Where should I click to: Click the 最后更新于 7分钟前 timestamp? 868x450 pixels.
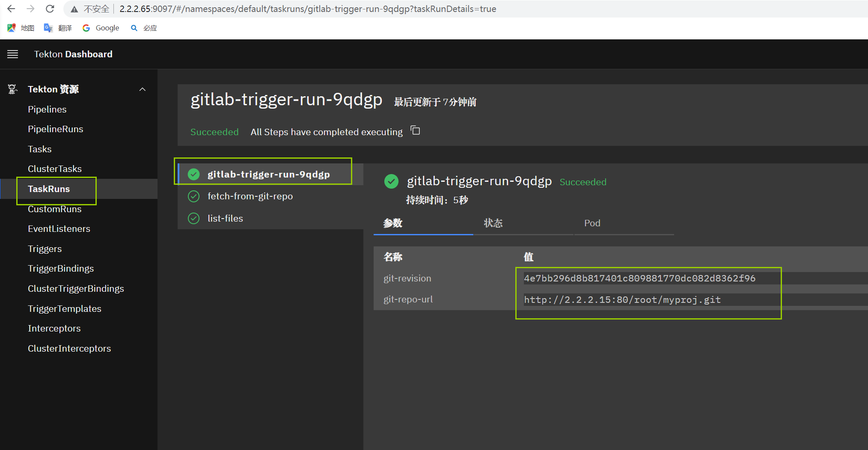tap(435, 102)
